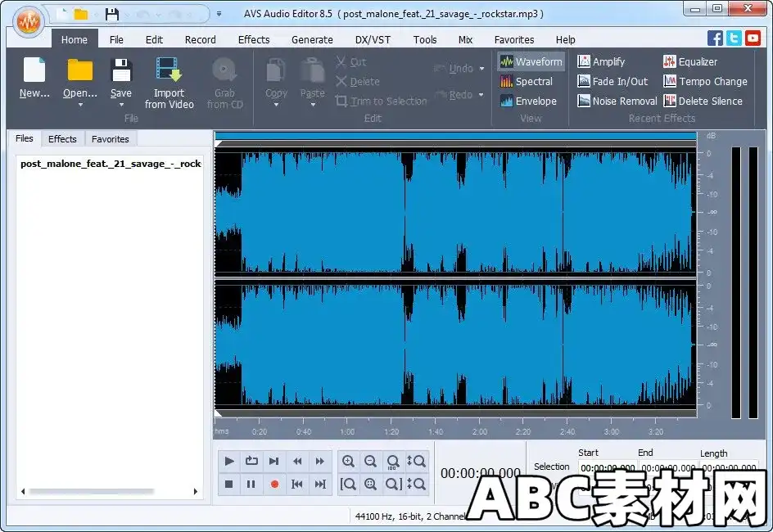Switch to the Favorites side panel tab

coord(110,139)
